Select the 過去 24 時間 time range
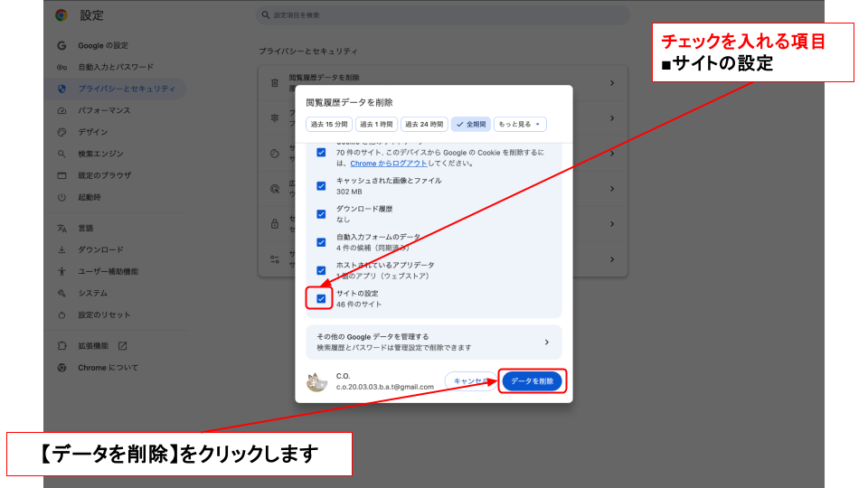This screenshot has height=488, width=868. pos(424,124)
